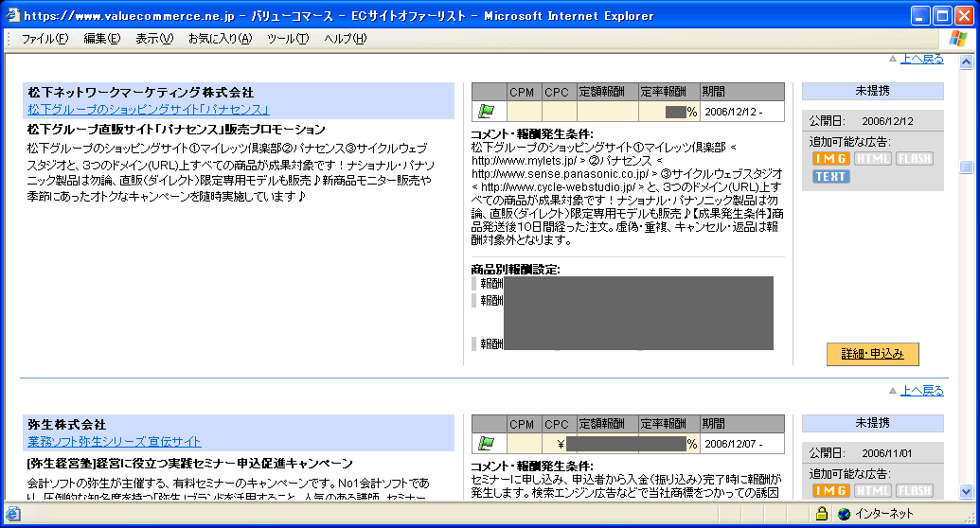
Task: Click the green flag icon in the Yayoi listing row
Action: (488, 443)
